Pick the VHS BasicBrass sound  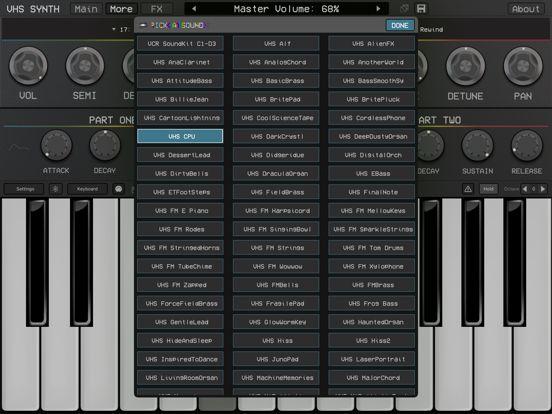point(276,81)
